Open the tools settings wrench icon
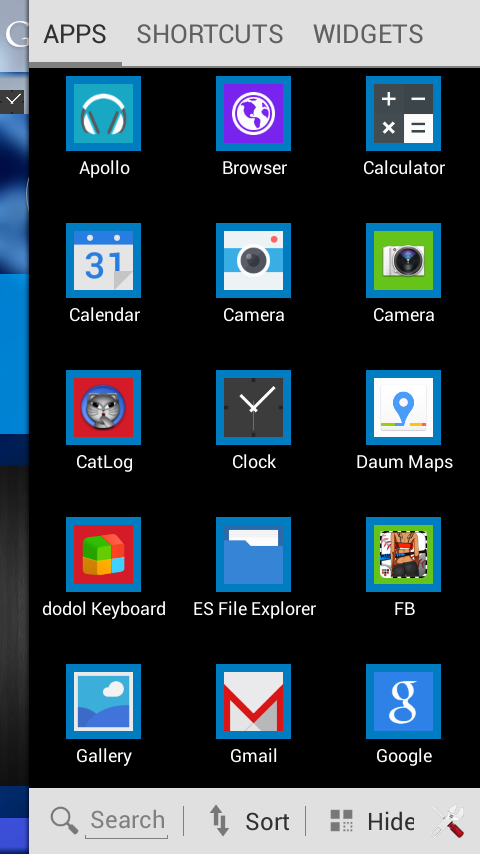The width and height of the screenshot is (480, 854). coord(448,821)
